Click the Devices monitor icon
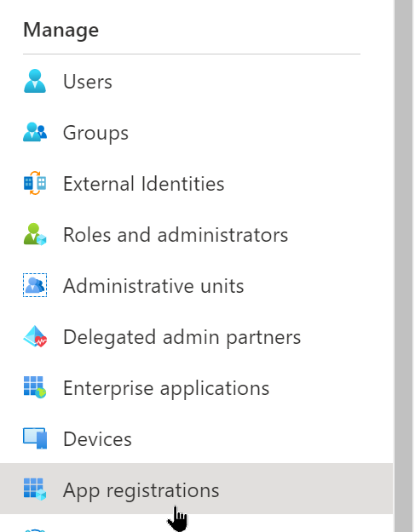This screenshot has width=415, height=532. pyautogui.click(x=35, y=438)
